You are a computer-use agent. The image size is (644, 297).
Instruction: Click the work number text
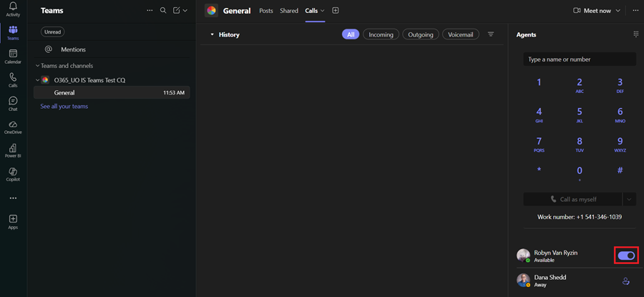(x=580, y=217)
